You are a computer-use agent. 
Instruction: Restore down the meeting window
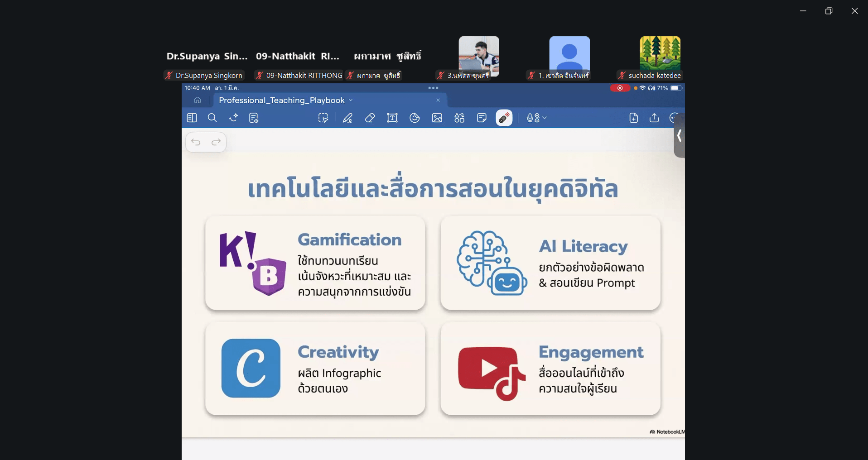[829, 11]
